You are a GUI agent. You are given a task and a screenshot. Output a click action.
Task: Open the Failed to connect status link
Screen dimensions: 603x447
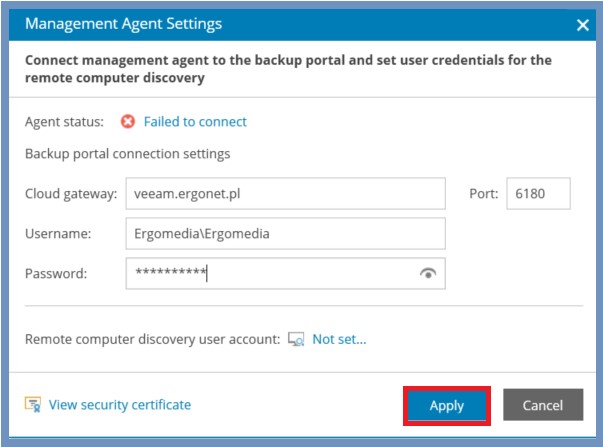click(x=195, y=122)
